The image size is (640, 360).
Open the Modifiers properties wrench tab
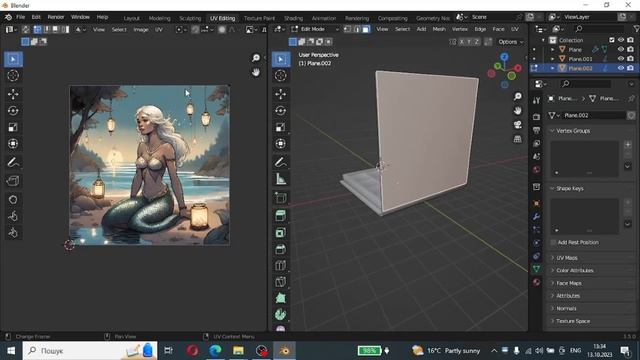[x=537, y=216]
